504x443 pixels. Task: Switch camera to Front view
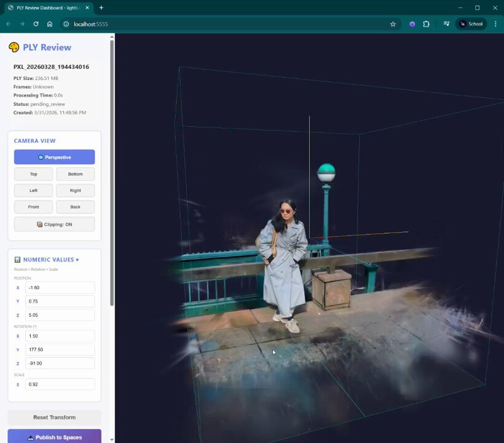point(34,207)
